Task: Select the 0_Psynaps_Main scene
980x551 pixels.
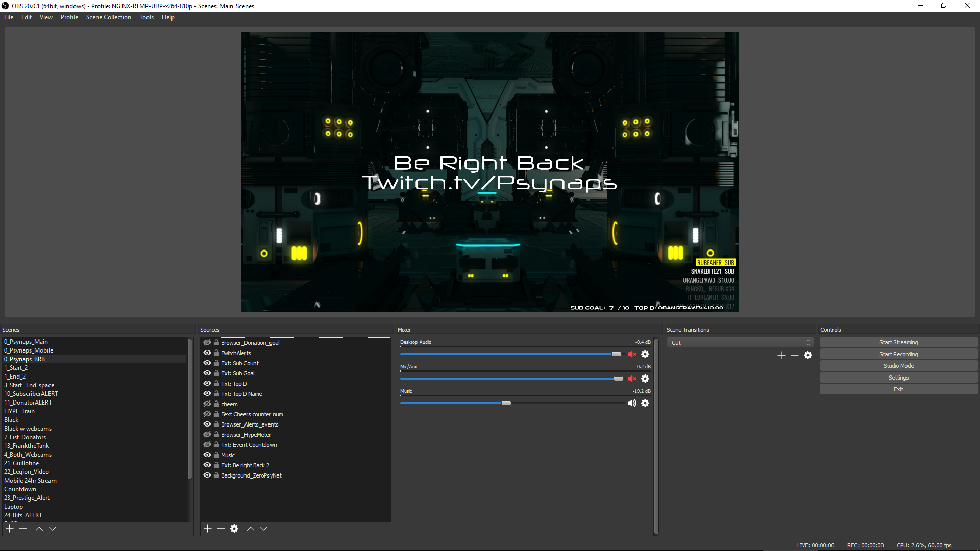Action: (95, 342)
